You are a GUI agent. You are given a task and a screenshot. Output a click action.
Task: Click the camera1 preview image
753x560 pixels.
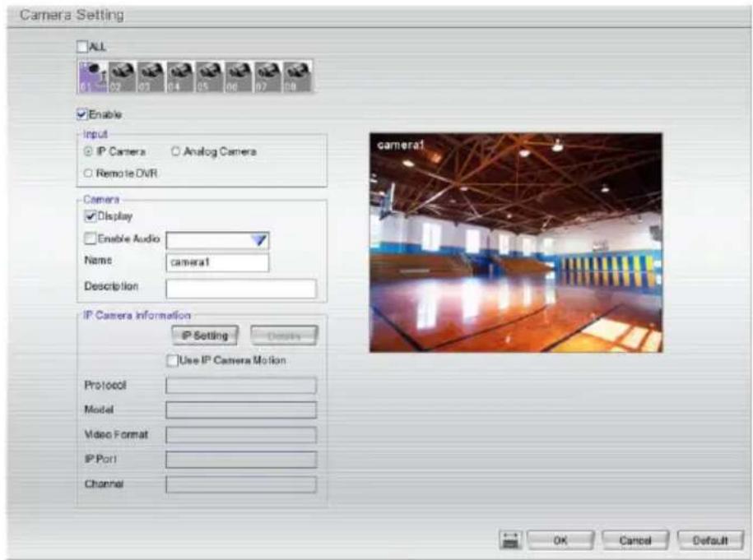click(516, 243)
